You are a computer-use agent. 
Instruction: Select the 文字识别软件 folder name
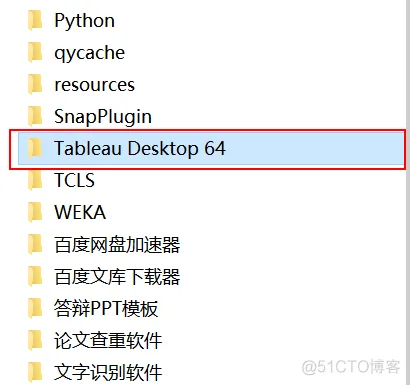(108, 373)
